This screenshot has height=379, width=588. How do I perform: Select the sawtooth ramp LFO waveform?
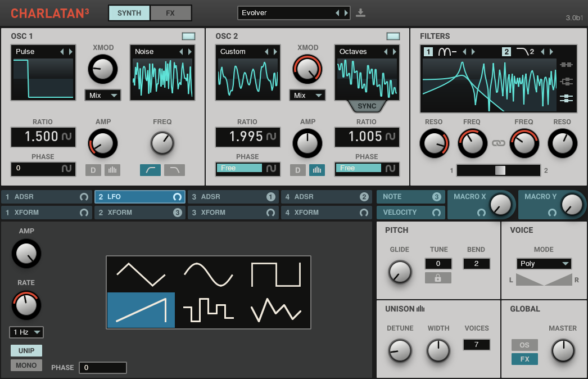(141, 310)
